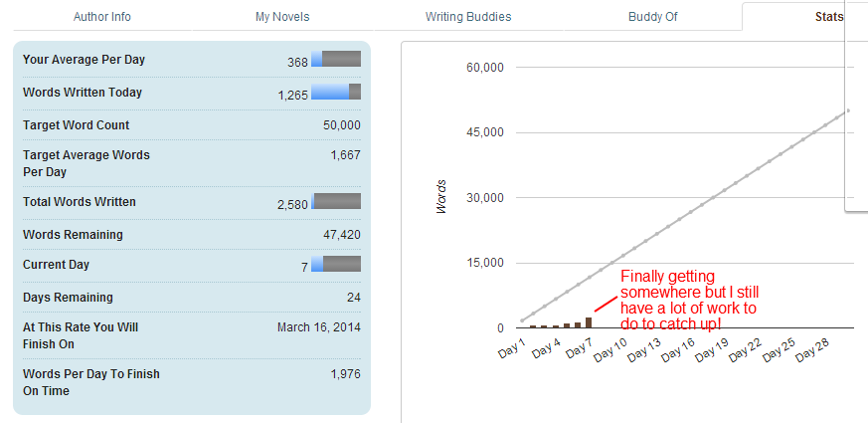Click the Day 28 axis label
This screenshot has height=423, width=868.
(812, 350)
